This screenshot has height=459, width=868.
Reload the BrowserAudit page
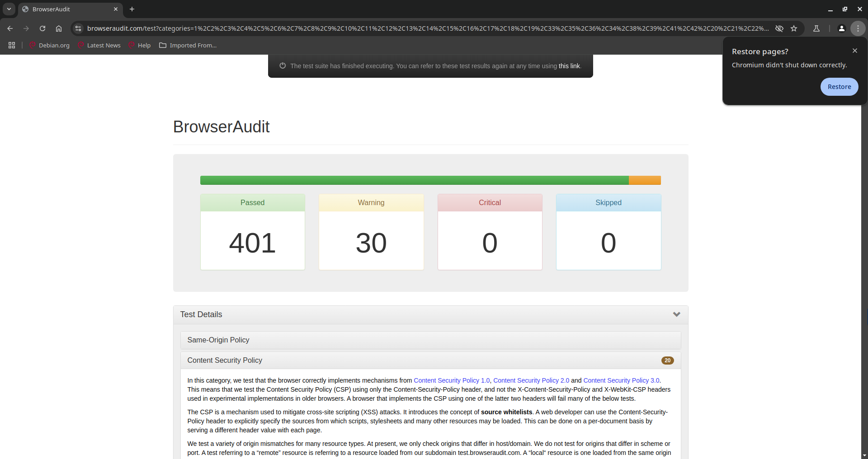(x=42, y=28)
